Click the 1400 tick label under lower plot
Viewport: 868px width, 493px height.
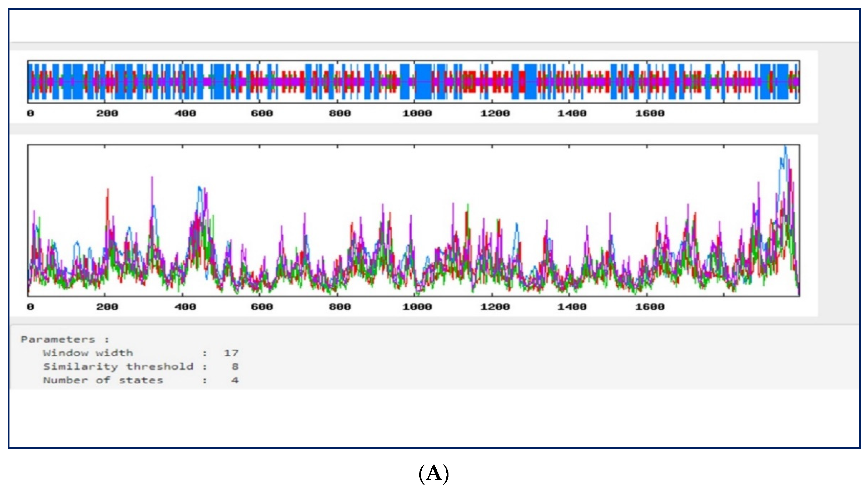(x=572, y=307)
